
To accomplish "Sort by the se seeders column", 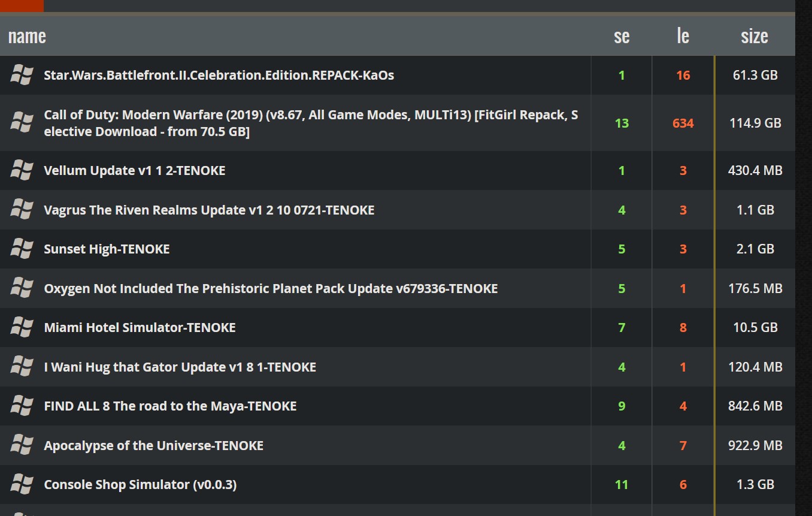I will coord(622,37).
